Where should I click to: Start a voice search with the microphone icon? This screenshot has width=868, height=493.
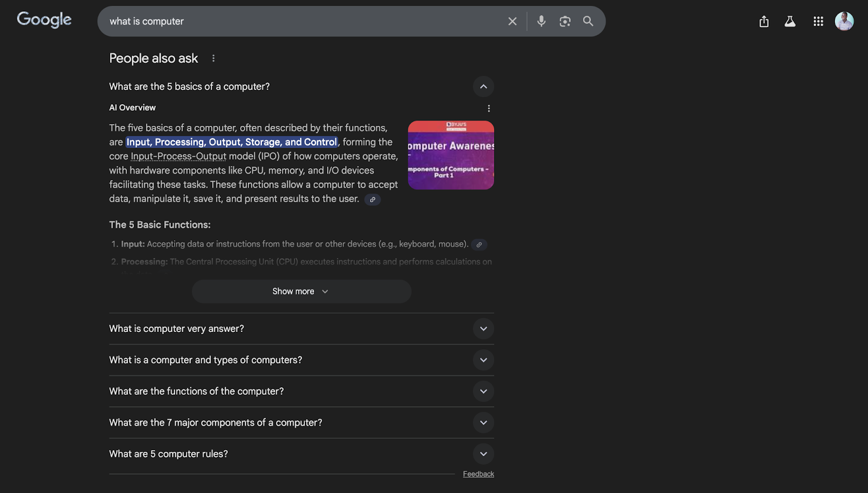coord(541,21)
